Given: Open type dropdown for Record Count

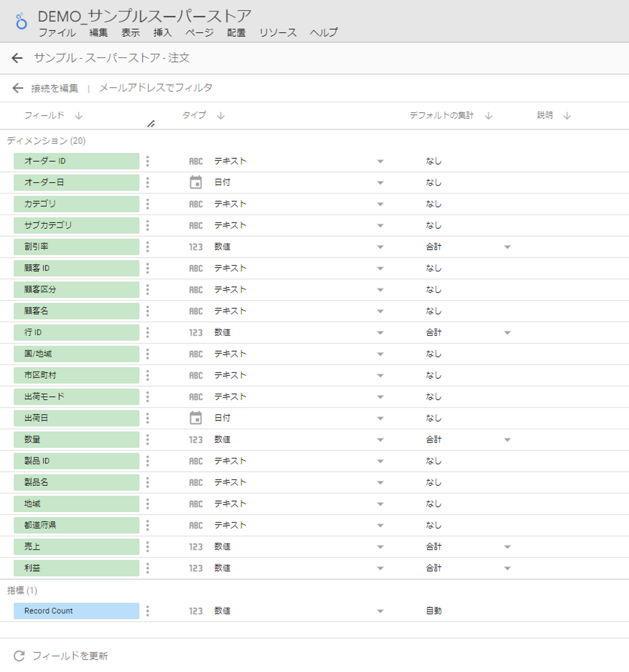Looking at the screenshot, I should tap(380, 611).
